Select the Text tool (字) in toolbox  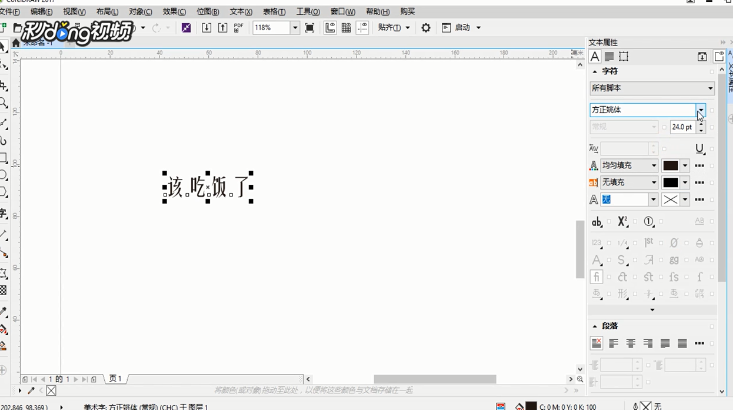(x=3, y=213)
